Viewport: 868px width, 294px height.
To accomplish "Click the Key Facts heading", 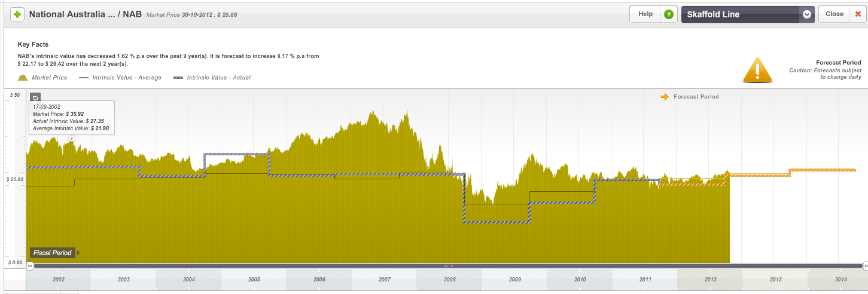I will (x=33, y=44).
